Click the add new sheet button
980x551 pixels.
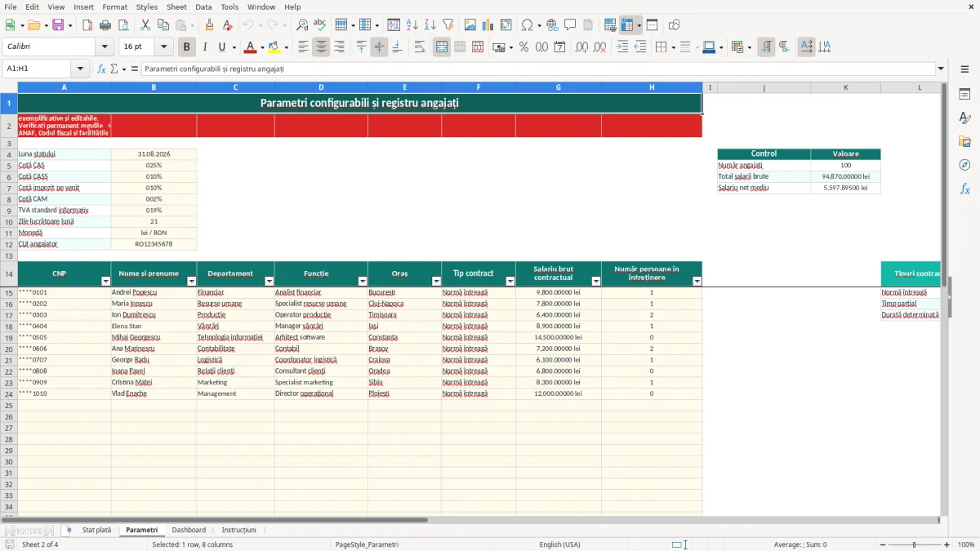click(69, 530)
